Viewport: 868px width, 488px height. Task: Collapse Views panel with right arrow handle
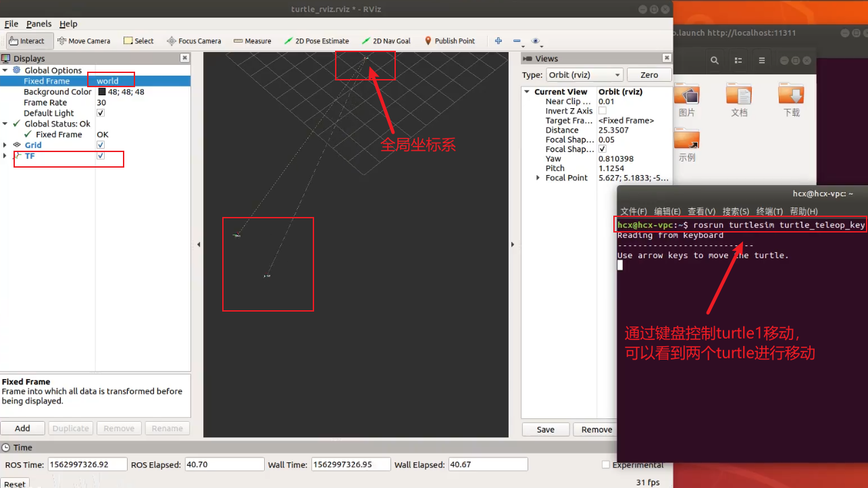click(x=513, y=245)
